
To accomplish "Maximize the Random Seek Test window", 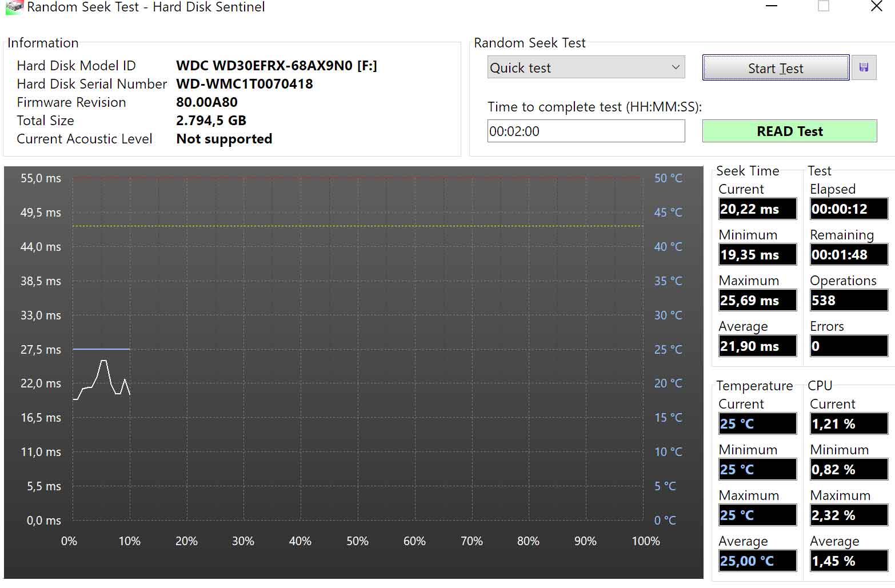I will click(824, 7).
